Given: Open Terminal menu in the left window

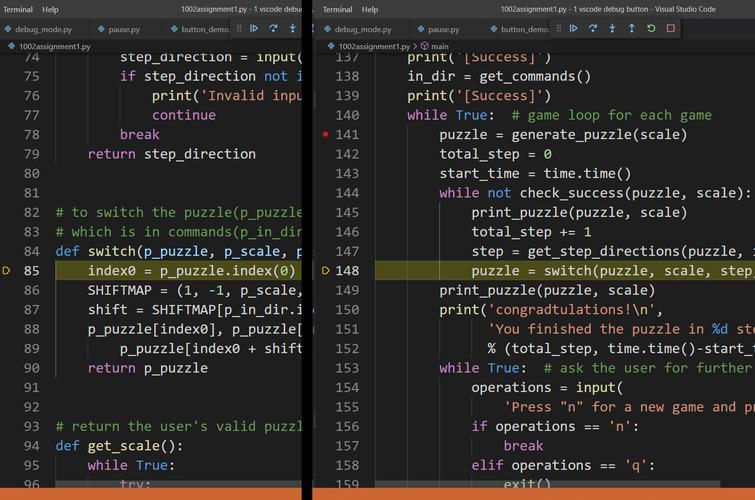Looking at the screenshot, I should coord(18,9).
